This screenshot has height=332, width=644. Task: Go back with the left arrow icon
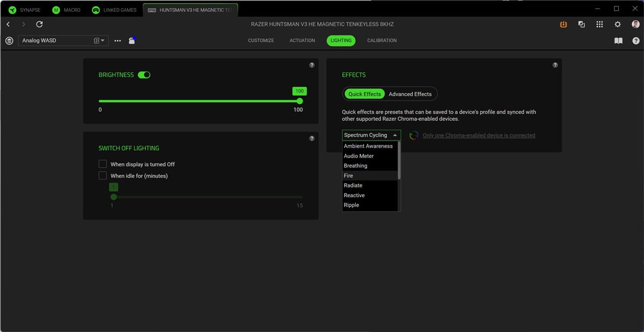click(x=8, y=24)
